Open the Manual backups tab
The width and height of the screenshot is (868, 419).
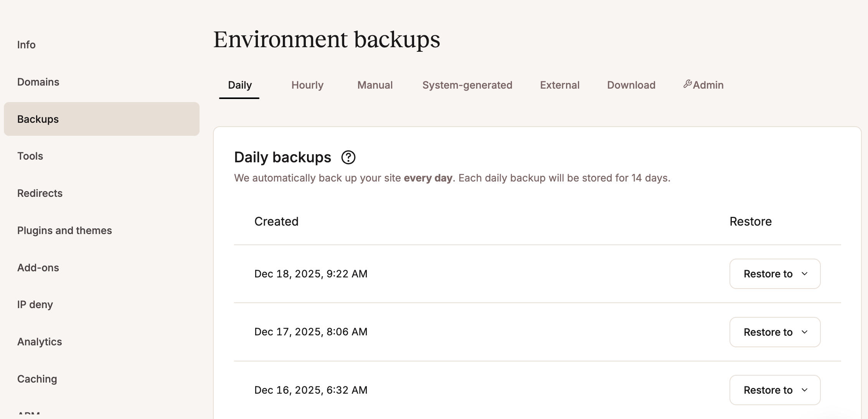coord(375,85)
